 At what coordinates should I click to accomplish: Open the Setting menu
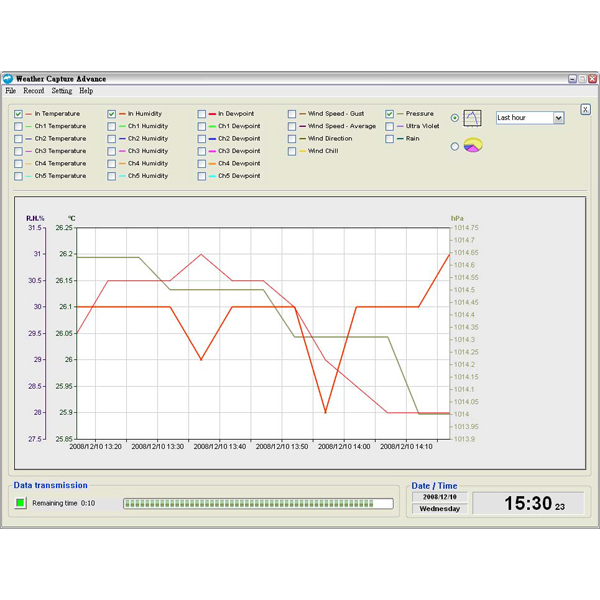[62, 91]
